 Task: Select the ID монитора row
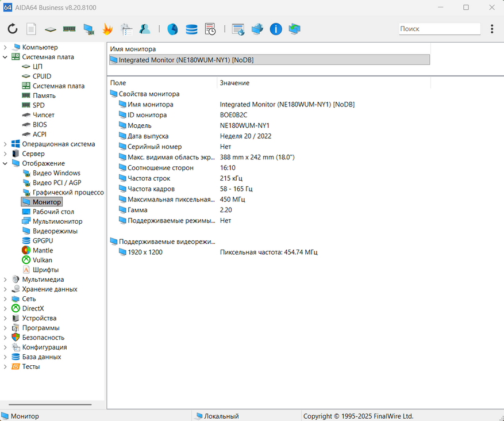(270, 115)
